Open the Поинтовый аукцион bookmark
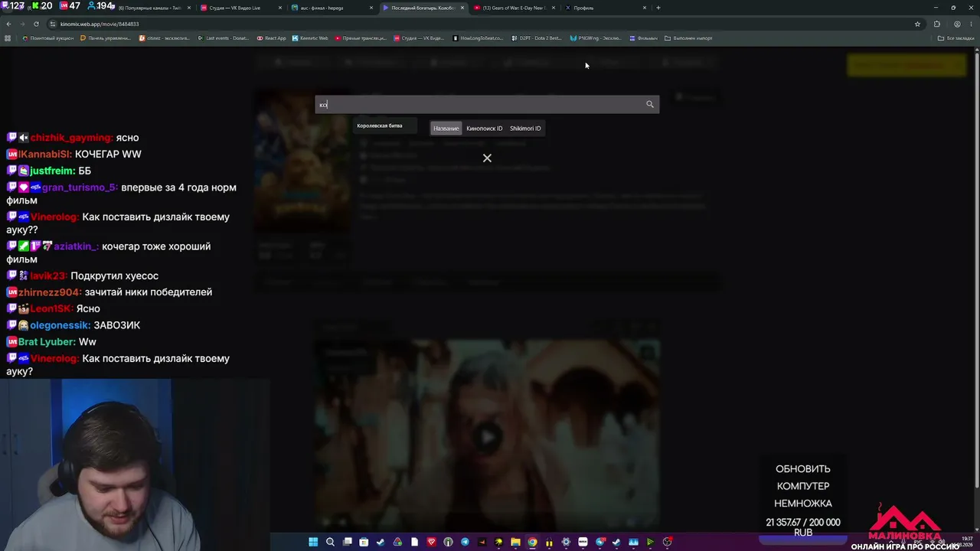 point(49,38)
